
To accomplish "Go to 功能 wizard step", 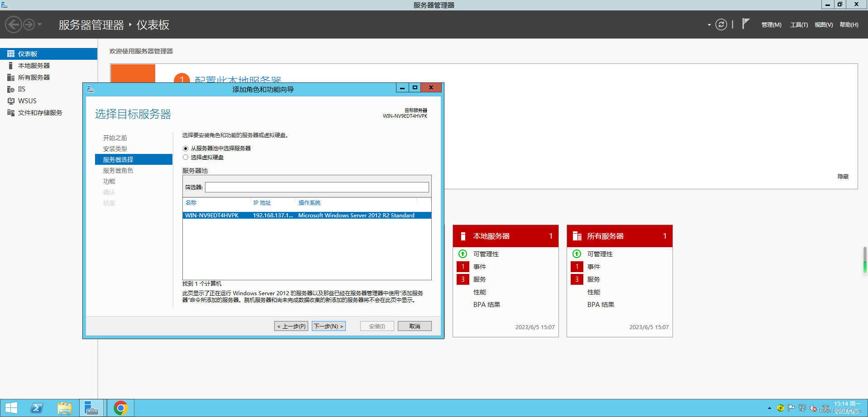I will 109,181.
